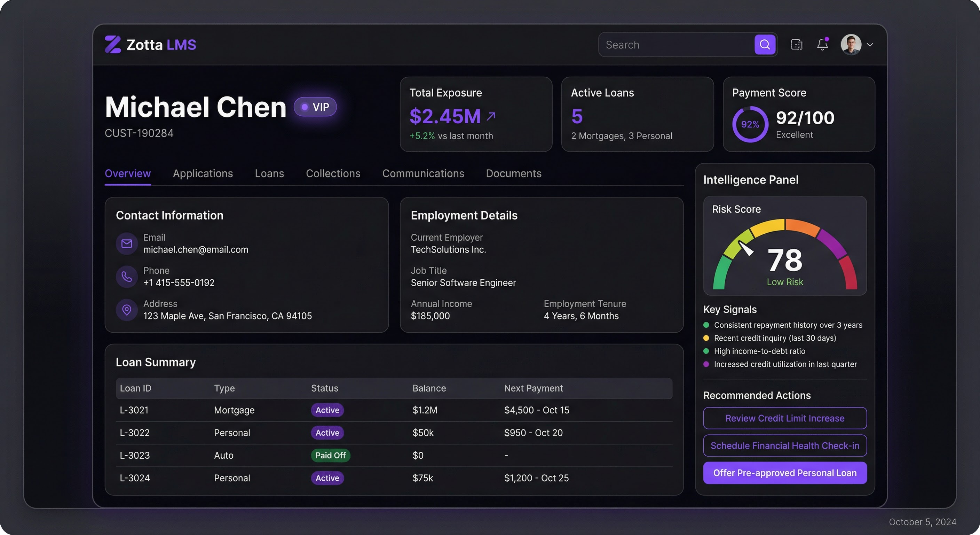Expand the account dropdown chevron near the avatar

click(870, 45)
